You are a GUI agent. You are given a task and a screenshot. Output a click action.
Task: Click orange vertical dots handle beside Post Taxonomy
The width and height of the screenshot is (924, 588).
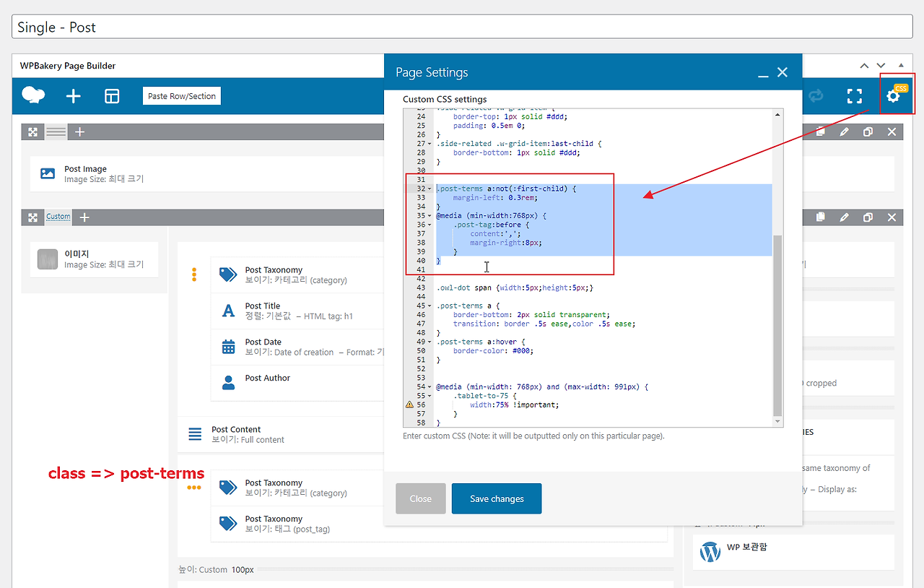(x=194, y=274)
